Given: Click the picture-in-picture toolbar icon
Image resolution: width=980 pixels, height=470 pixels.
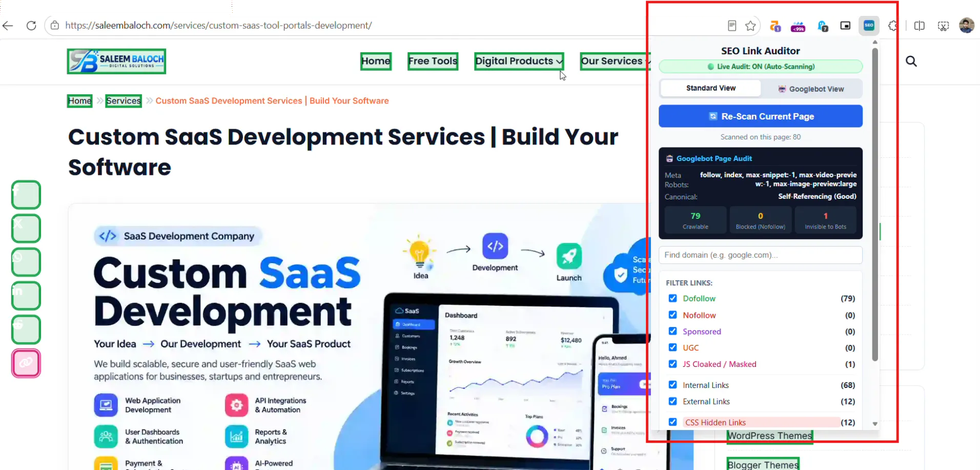Looking at the screenshot, I should [845, 26].
